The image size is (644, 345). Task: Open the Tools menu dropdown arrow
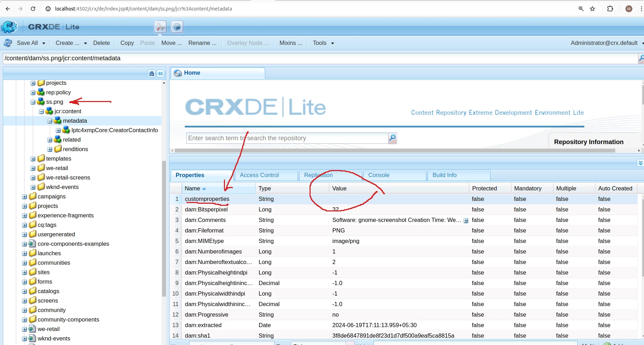pyautogui.click(x=332, y=43)
